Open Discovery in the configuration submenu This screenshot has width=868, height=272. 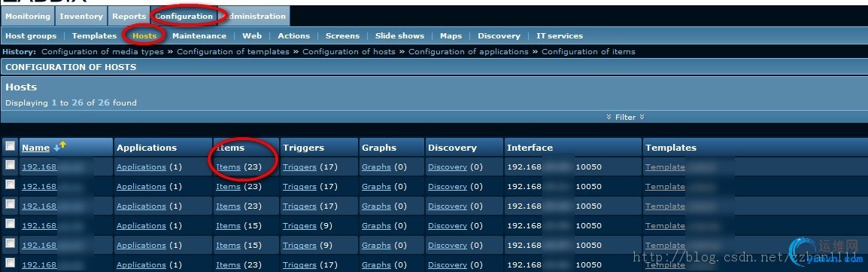(499, 35)
